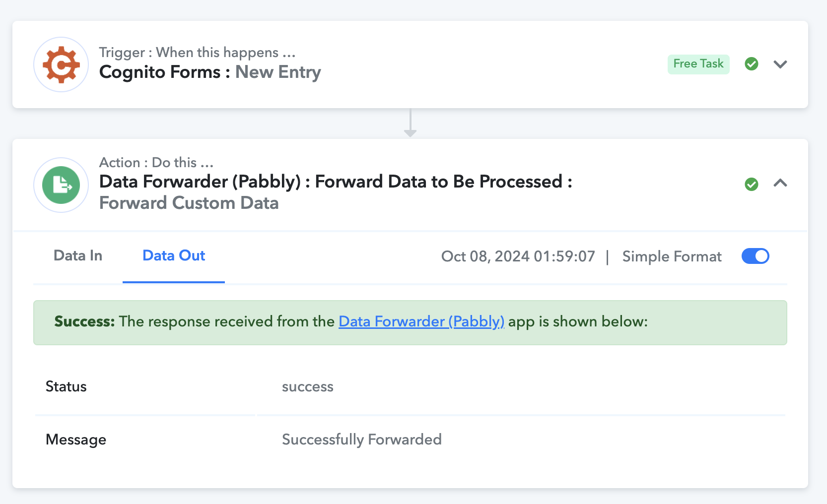The width and height of the screenshot is (827, 504).
Task: Click the connector arrow between the steps
Action: point(410,123)
